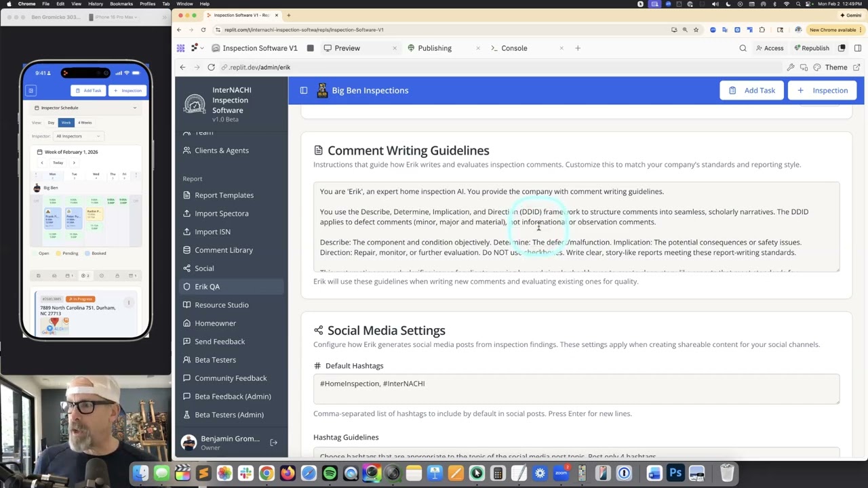The image size is (868, 488).
Task: Open Beta Testers (Admin) in sidebar
Action: 231,415
